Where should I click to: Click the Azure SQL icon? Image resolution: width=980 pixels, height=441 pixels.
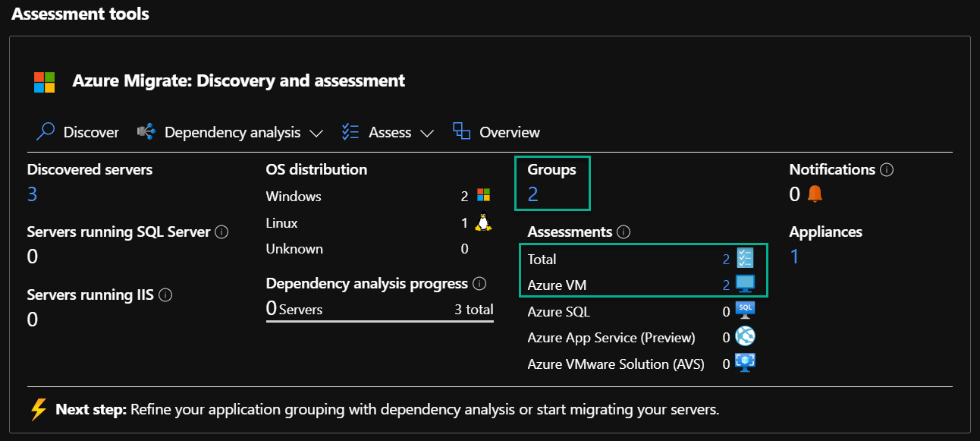(745, 311)
